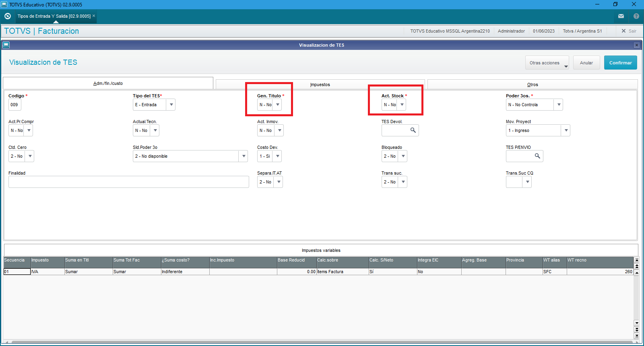
Task: Click the Finalidad text field
Action: (x=129, y=182)
